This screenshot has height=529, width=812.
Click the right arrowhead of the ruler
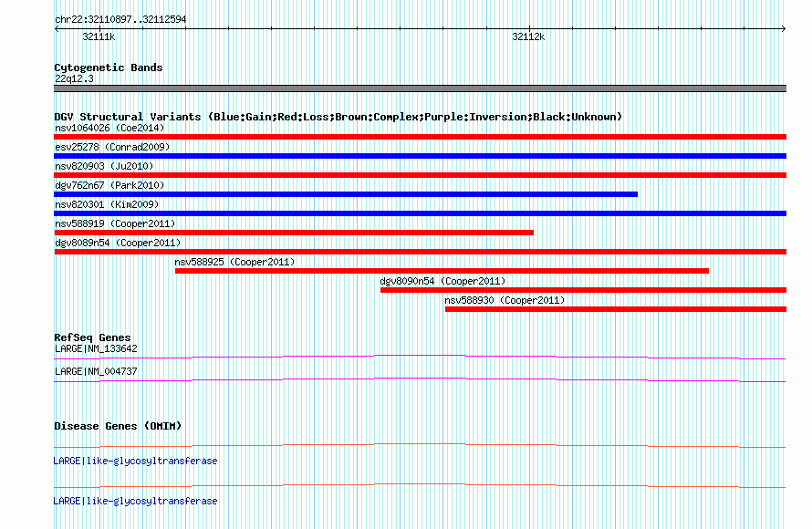click(784, 29)
